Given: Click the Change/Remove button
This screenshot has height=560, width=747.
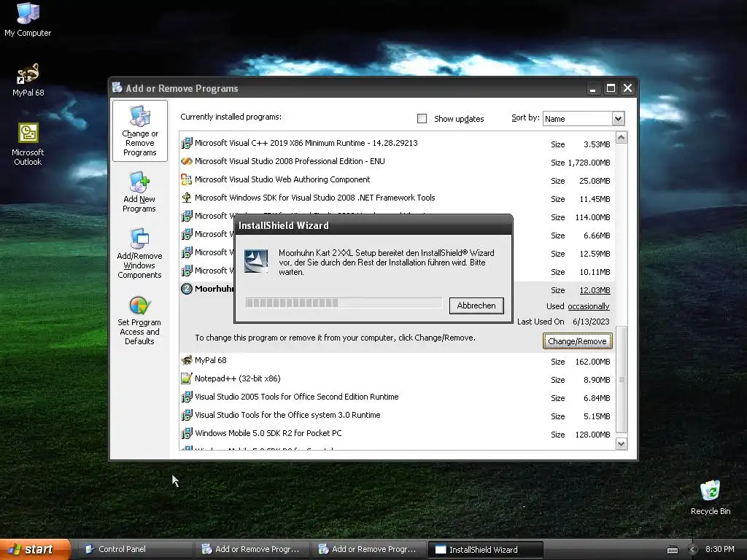Looking at the screenshot, I should [x=577, y=341].
